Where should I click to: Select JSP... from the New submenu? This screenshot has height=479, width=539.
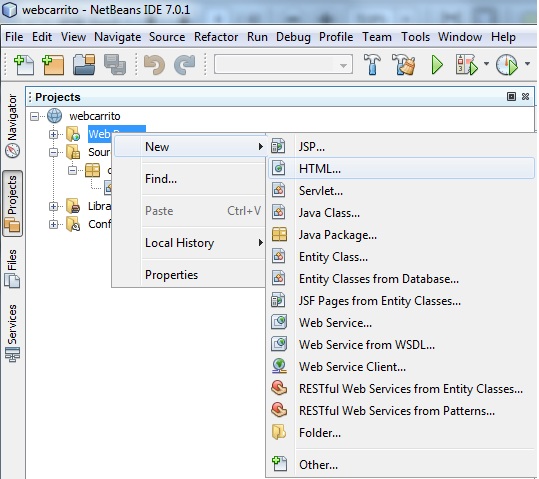402,147
